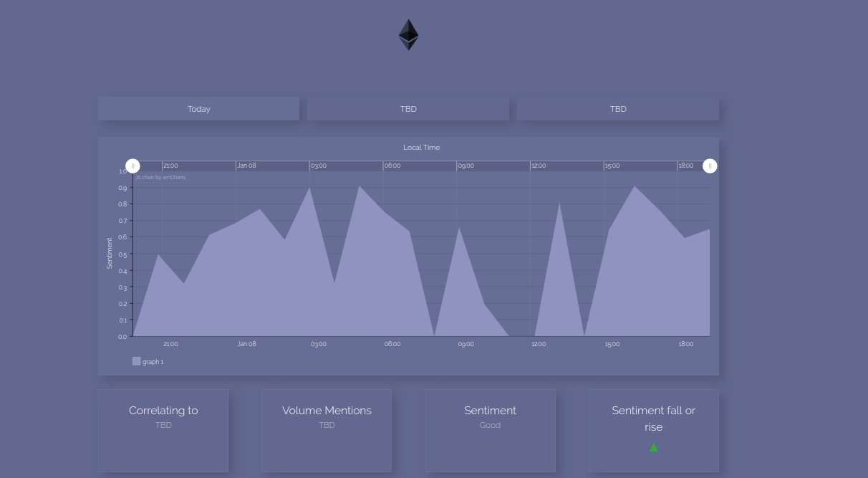The width and height of the screenshot is (868, 478).
Task: Click the Good sentiment value text
Action: click(490, 425)
